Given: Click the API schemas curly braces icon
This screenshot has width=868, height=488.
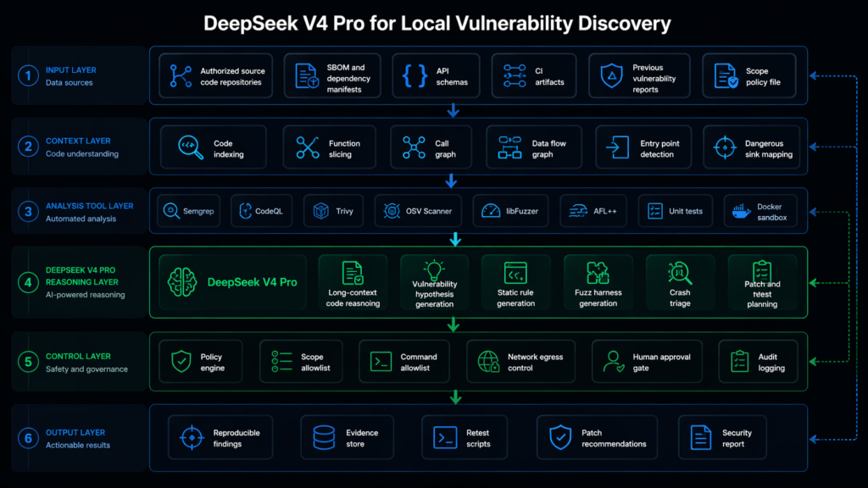Looking at the screenshot, I should 415,77.
